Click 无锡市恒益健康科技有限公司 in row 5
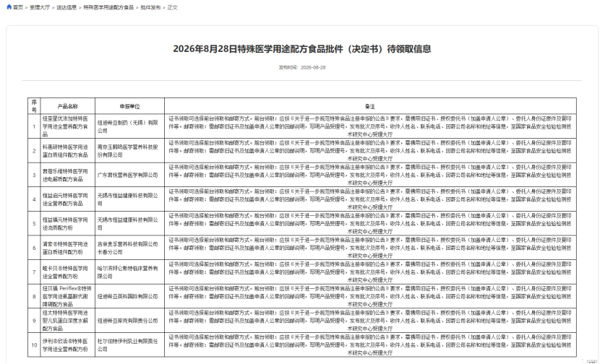Screen dimensions: 600x364 [x=129, y=224]
